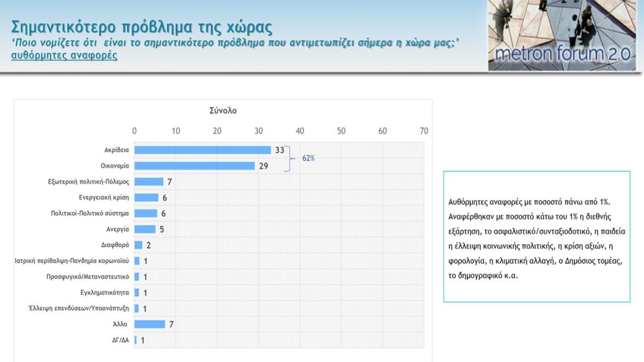Click the Έλλειψη επενδύσεων/Υποανάπτυξη label
644x362 pixels.
pos(78,308)
